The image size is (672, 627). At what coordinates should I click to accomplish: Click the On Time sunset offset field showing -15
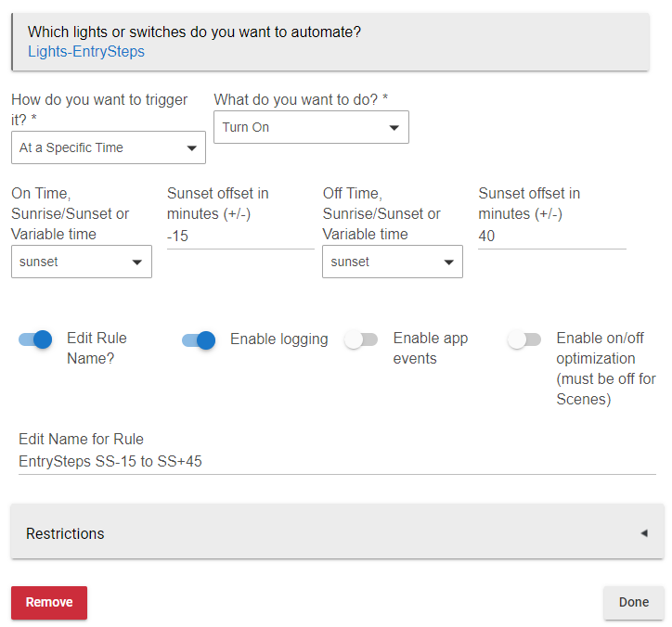[x=240, y=237]
